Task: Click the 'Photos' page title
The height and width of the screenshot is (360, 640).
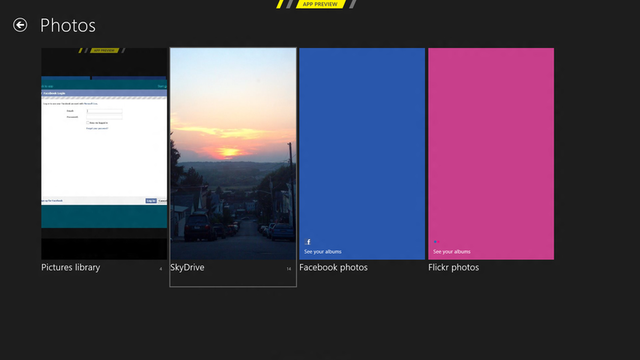Action: pos(68,25)
